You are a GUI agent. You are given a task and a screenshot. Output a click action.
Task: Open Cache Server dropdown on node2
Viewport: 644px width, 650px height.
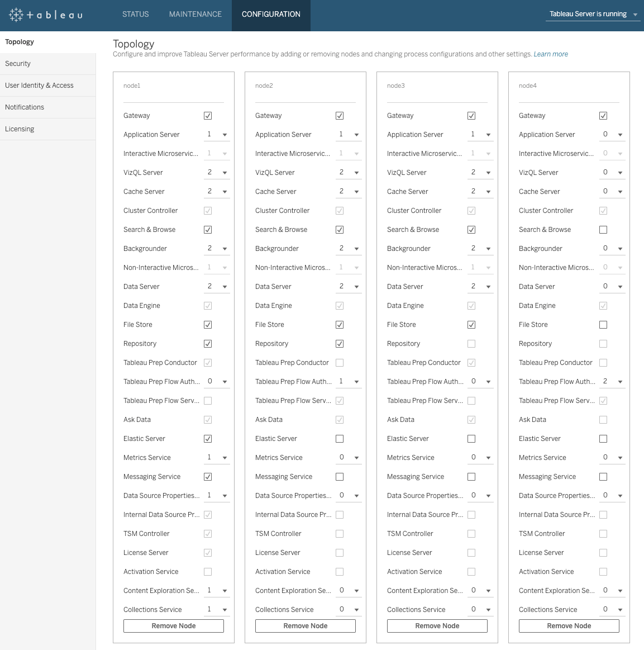349,192
